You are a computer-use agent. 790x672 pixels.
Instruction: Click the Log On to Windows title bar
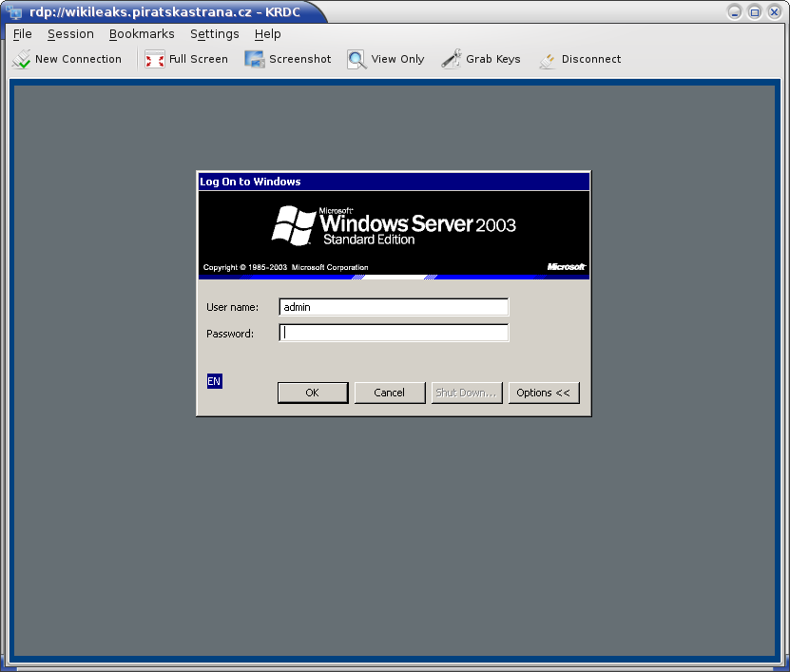click(x=394, y=182)
